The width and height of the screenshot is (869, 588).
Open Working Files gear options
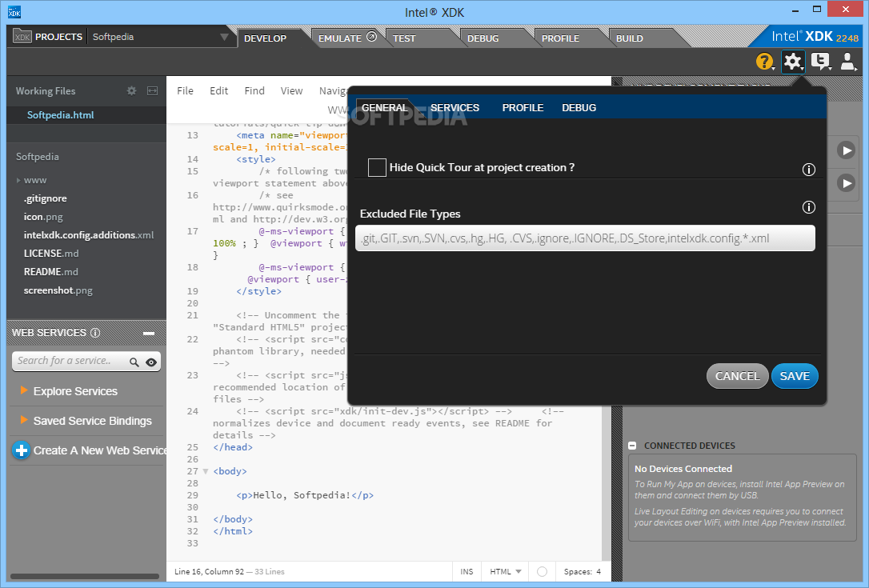pyautogui.click(x=131, y=91)
